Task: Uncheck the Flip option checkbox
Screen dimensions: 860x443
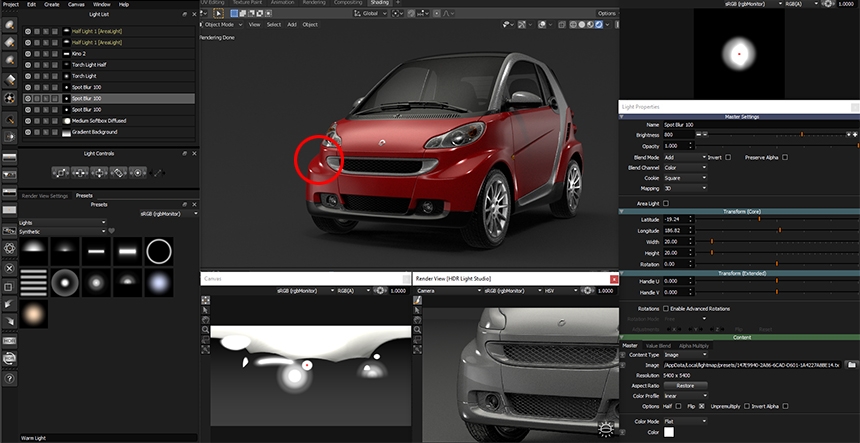Action: (x=701, y=406)
